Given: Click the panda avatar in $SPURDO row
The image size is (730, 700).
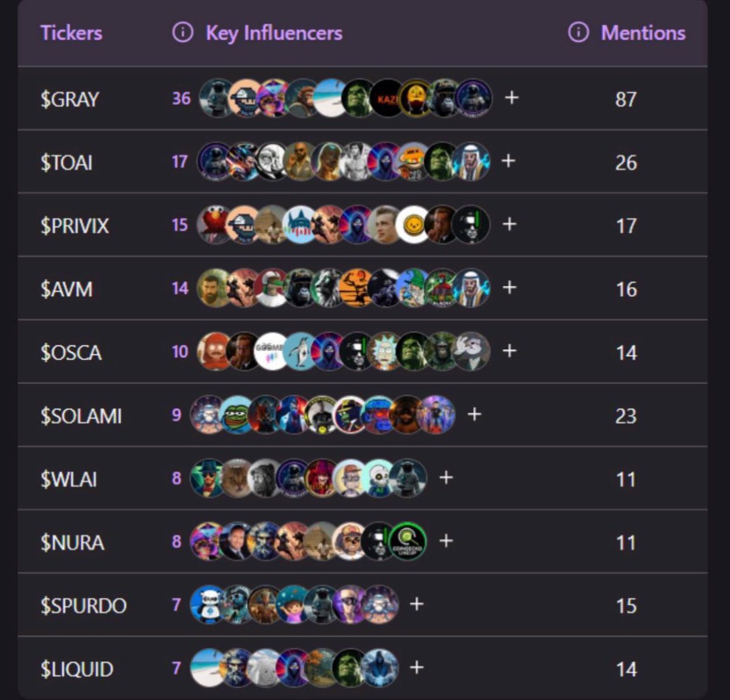Looking at the screenshot, I should pyautogui.click(x=207, y=605).
